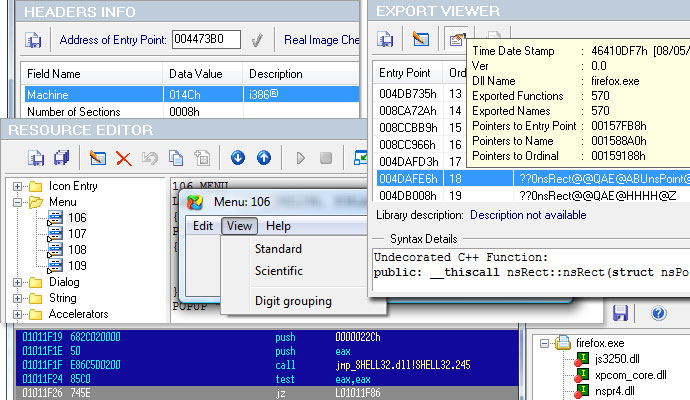Click the blue help question mark icon
Viewport: 690px width, 400px height.
(658, 314)
